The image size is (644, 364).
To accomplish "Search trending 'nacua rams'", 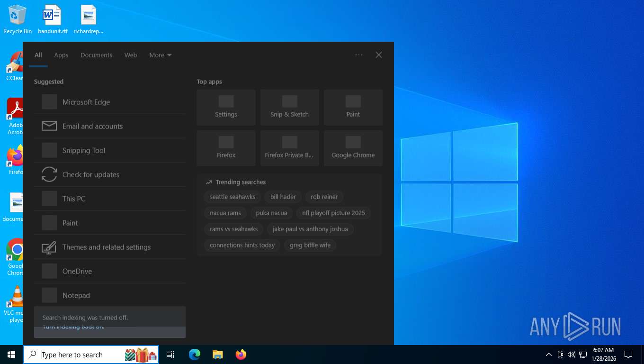I will pos(225,213).
